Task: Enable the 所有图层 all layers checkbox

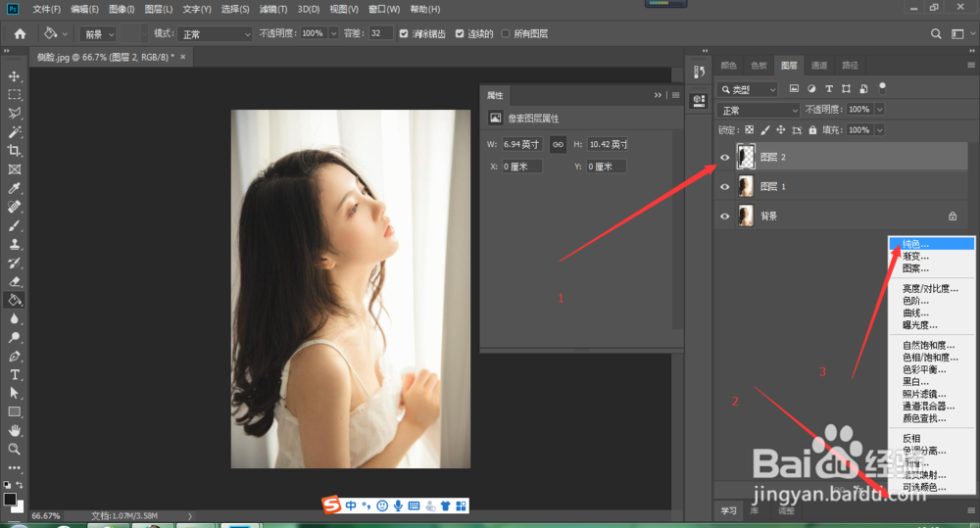Action: [506, 33]
